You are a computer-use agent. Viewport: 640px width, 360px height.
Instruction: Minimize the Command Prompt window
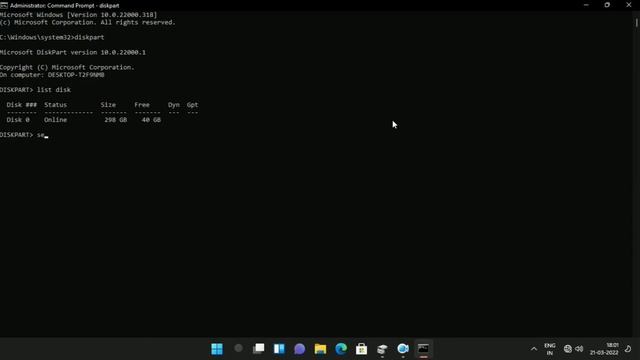pyautogui.click(x=586, y=5)
